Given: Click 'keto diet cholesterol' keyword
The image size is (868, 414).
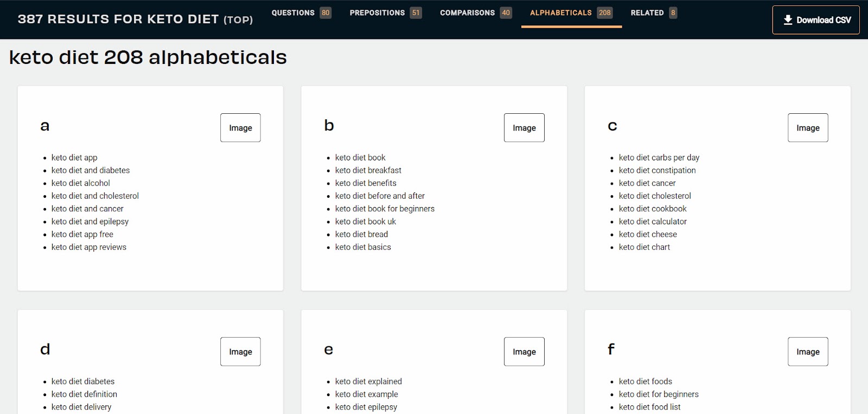Looking at the screenshot, I should point(655,196).
